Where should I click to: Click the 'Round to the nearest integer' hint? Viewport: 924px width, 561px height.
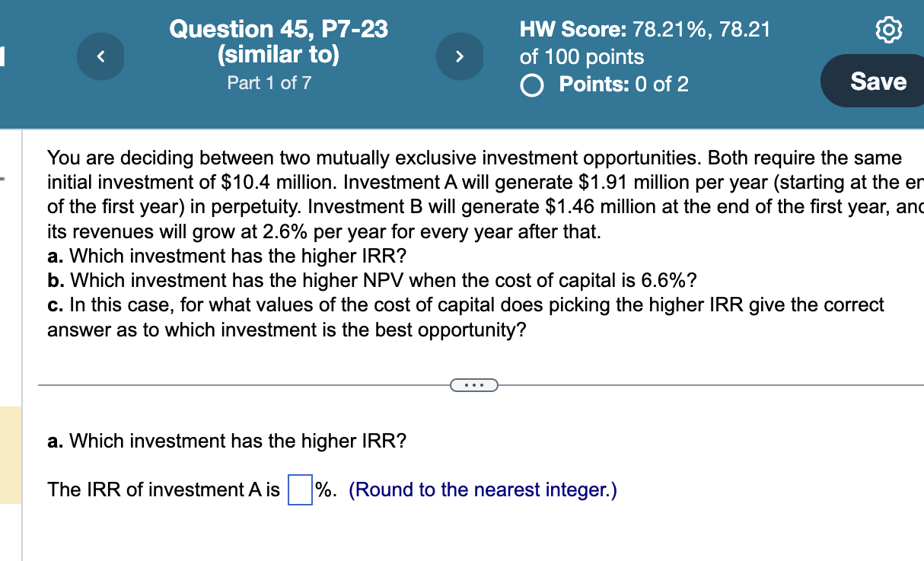click(x=483, y=489)
